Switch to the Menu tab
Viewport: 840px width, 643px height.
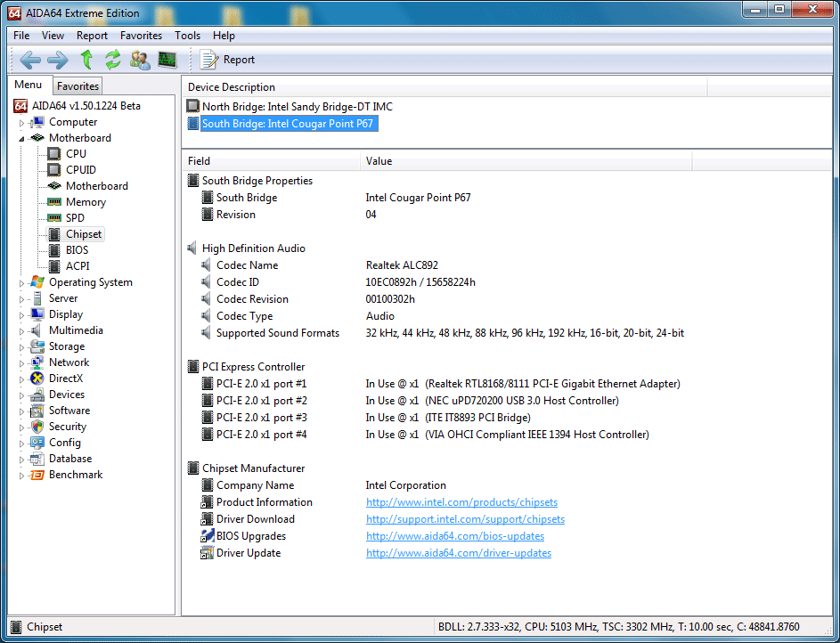[x=29, y=85]
